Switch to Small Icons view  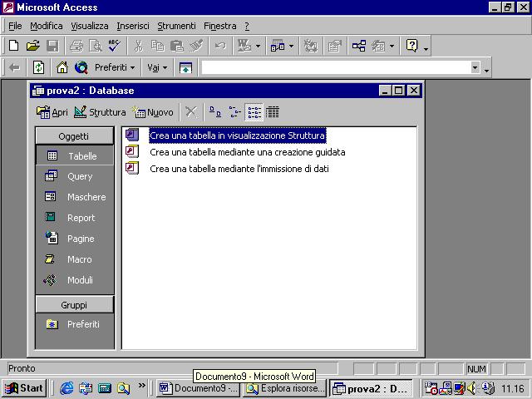point(234,112)
